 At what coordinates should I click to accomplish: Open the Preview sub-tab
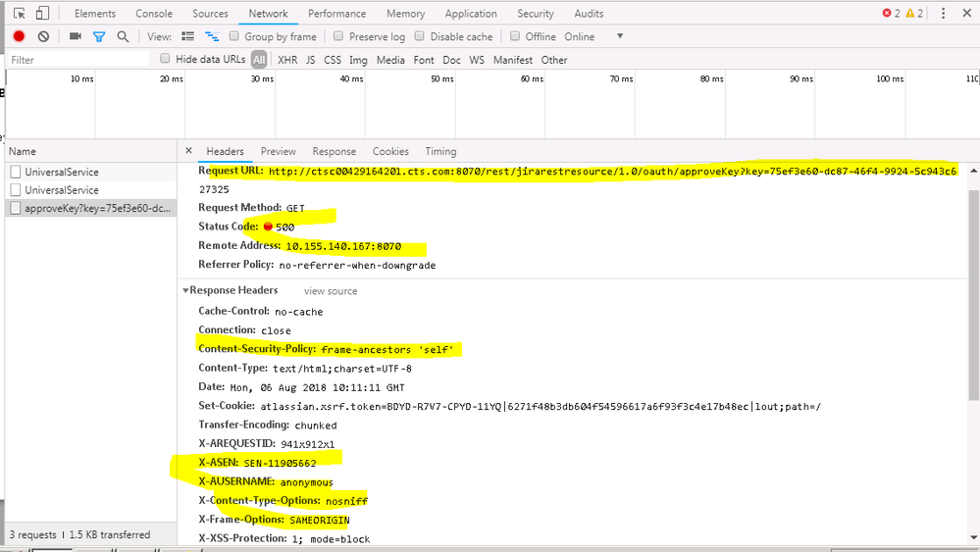tap(279, 151)
